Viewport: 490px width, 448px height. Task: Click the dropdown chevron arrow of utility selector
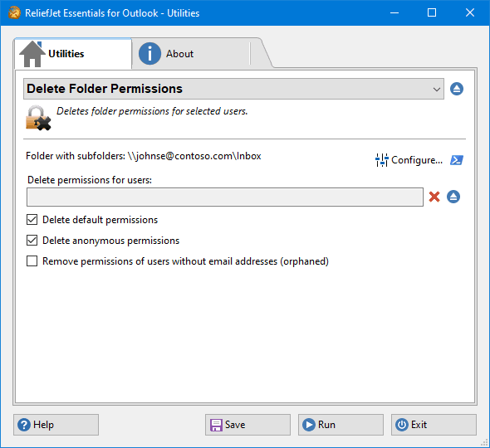click(437, 90)
